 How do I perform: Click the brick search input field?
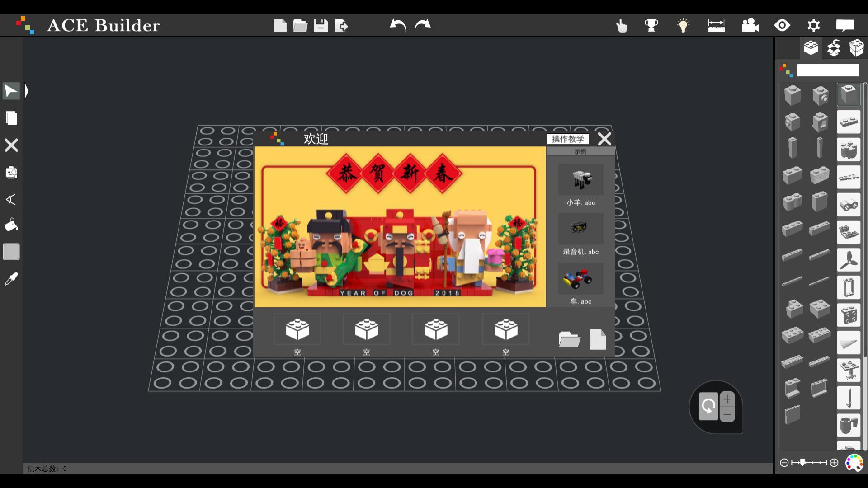tap(827, 70)
